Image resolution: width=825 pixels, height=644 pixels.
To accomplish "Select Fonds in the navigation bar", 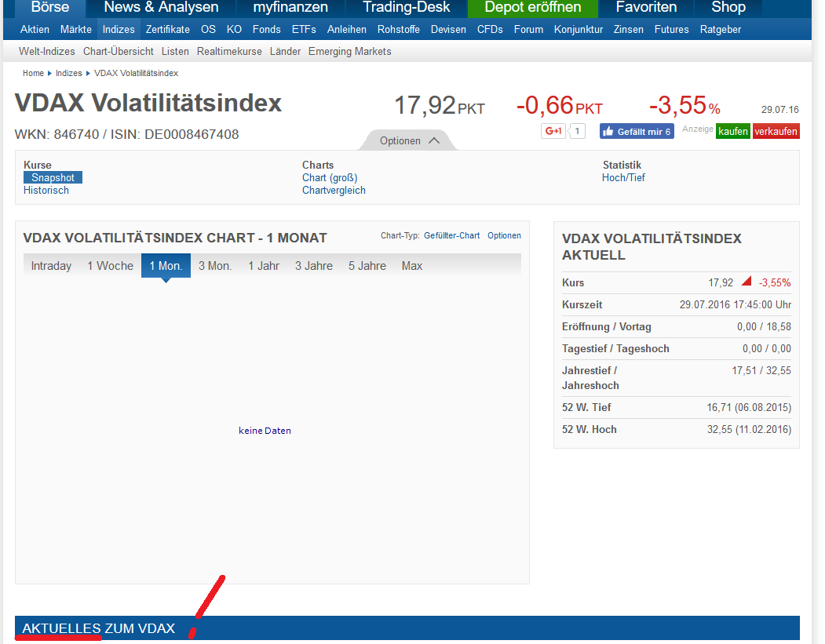I will (x=267, y=30).
